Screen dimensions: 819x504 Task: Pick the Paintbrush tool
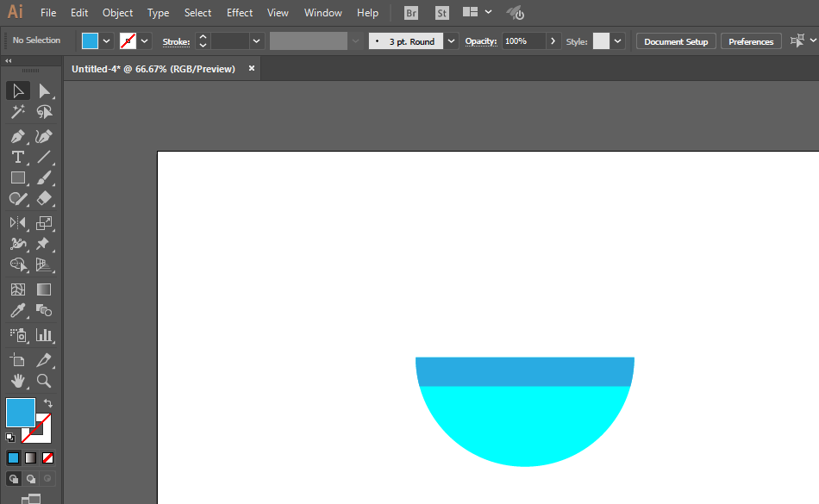point(44,178)
